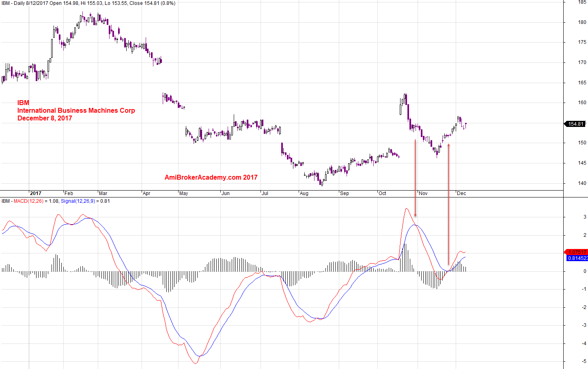588x369 pixels.
Task: Click the Dec label on time axis
Action: pyautogui.click(x=461, y=193)
